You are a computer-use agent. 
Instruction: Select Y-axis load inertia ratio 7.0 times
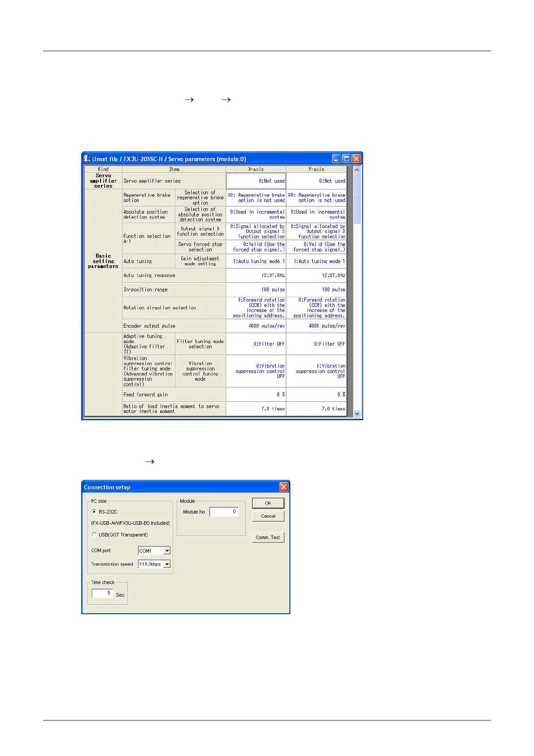click(316, 409)
